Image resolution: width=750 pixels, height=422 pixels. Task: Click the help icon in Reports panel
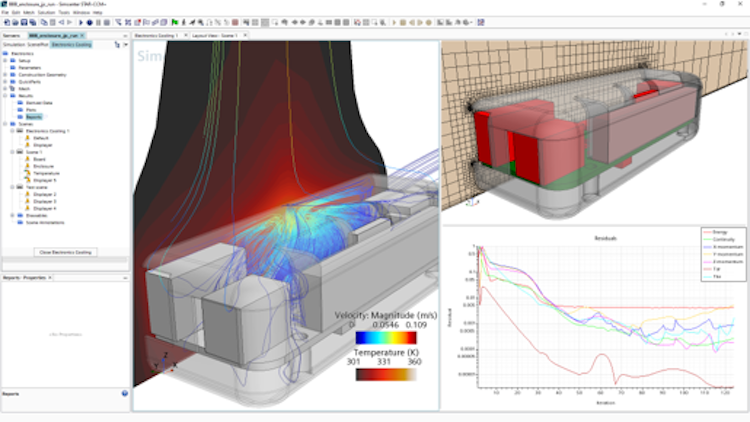point(125,393)
